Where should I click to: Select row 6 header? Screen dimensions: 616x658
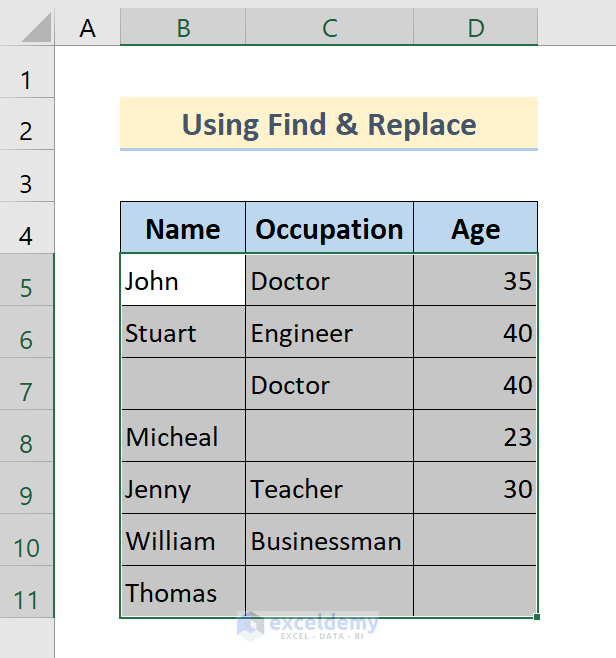[x=27, y=332]
